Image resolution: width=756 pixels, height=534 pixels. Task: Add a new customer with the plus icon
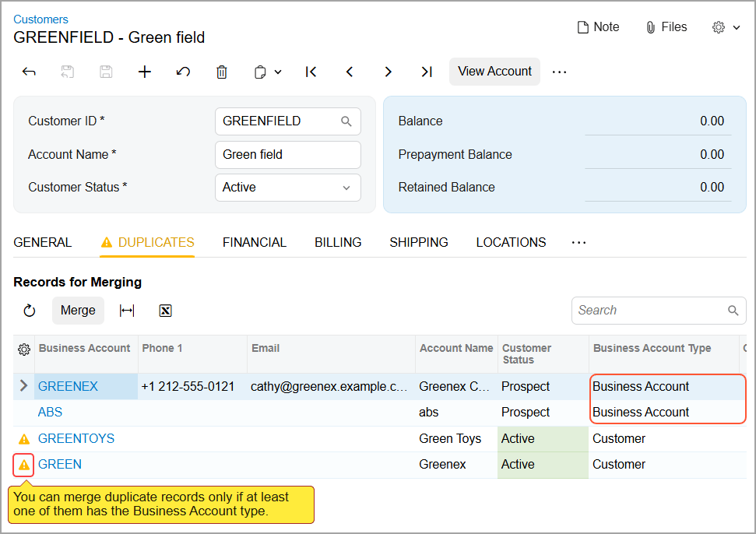[x=144, y=72]
